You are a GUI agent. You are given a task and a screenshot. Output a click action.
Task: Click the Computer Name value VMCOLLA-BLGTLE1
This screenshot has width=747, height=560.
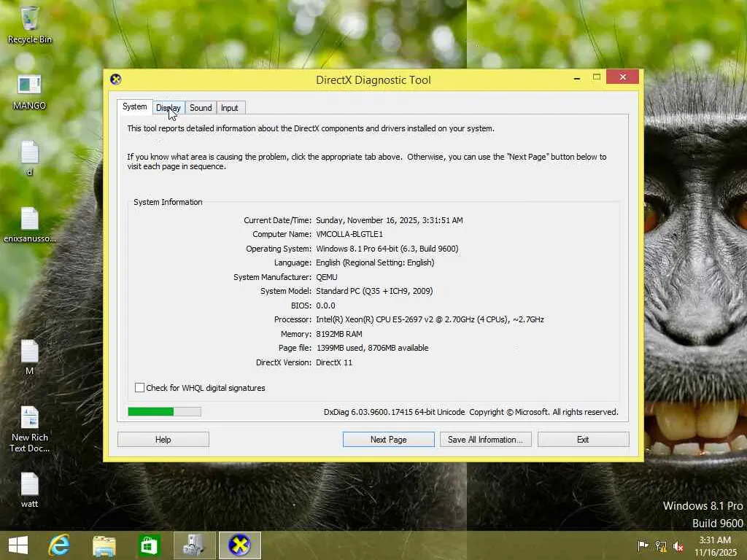[x=349, y=234]
